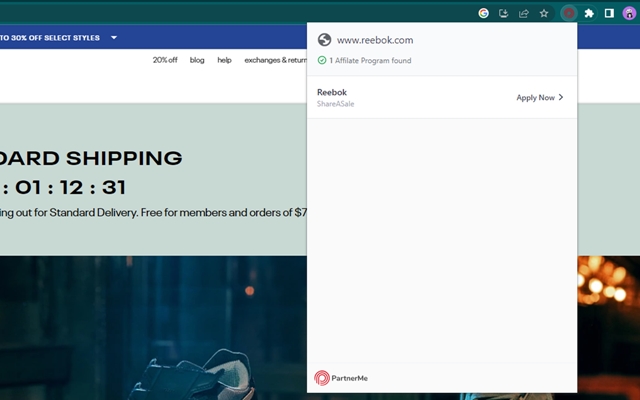The width and height of the screenshot is (640, 400).
Task: Open the Extensions puzzle piece menu
Action: pyautogui.click(x=589, y=13)
